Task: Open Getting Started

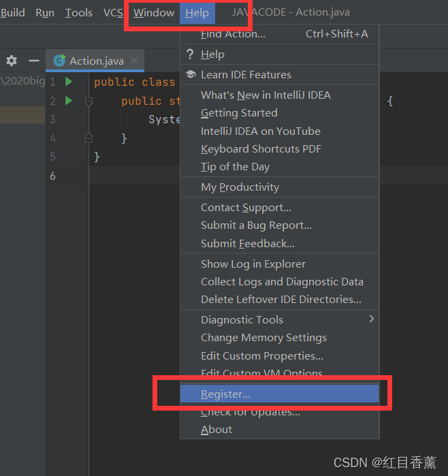Action: point(280,113)
